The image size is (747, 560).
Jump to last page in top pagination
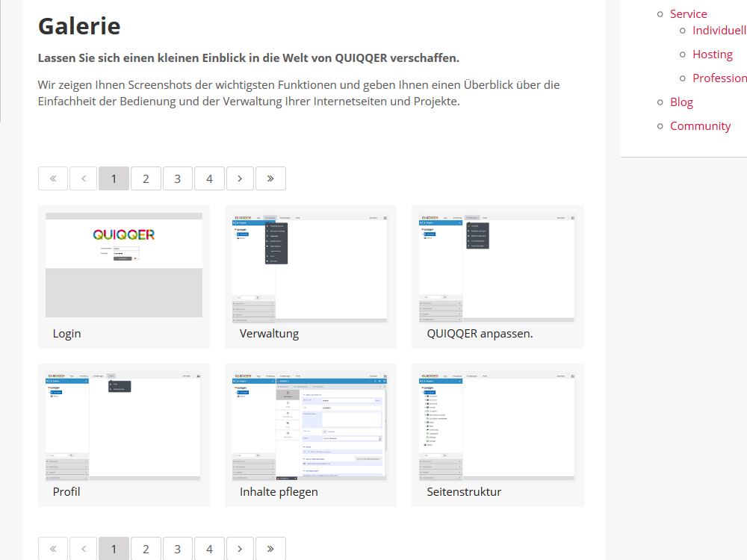[x=270, y=178]
